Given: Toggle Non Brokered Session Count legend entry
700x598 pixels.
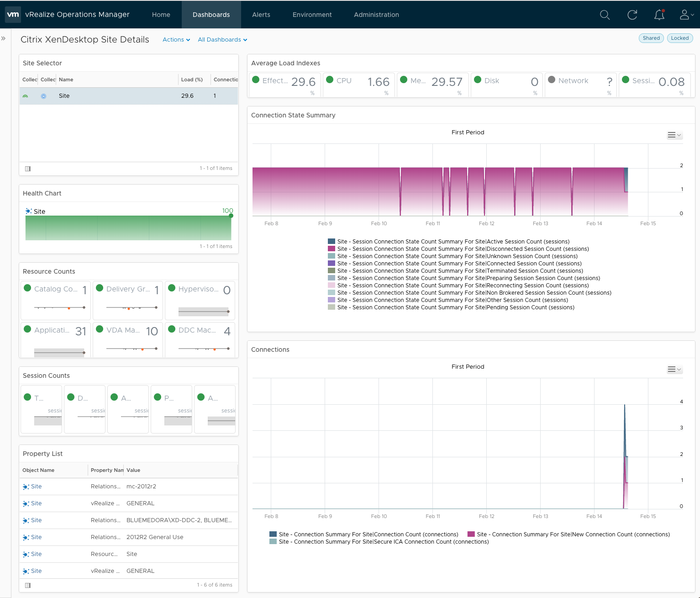Looking at the screenshot, I should tap(469, 293).
